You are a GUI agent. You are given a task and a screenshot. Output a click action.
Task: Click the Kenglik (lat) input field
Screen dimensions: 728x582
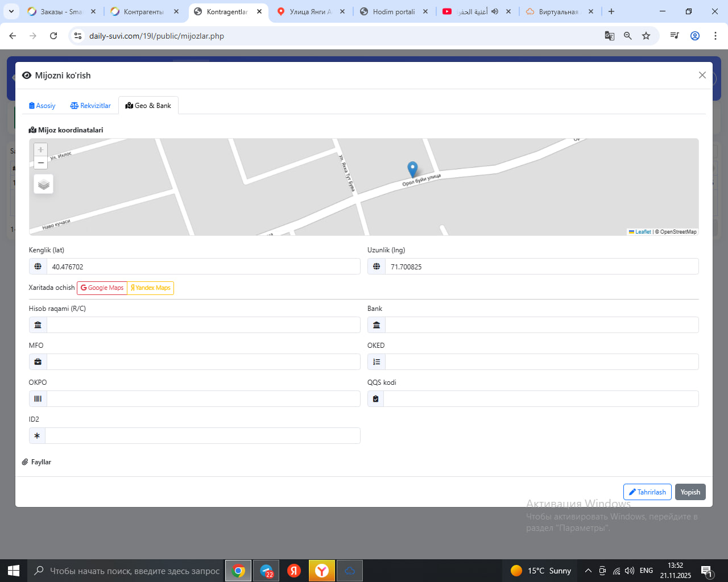203,267
